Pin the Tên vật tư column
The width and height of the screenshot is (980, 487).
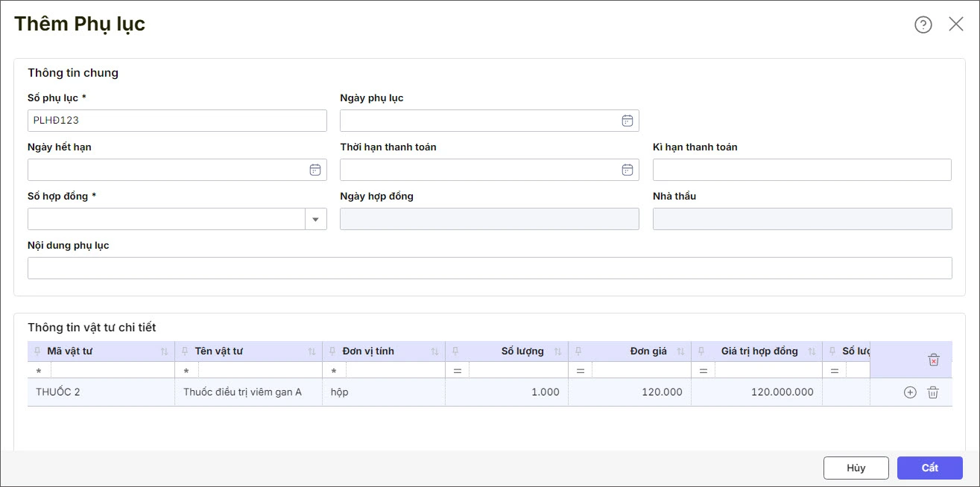(x=184, y=351)
